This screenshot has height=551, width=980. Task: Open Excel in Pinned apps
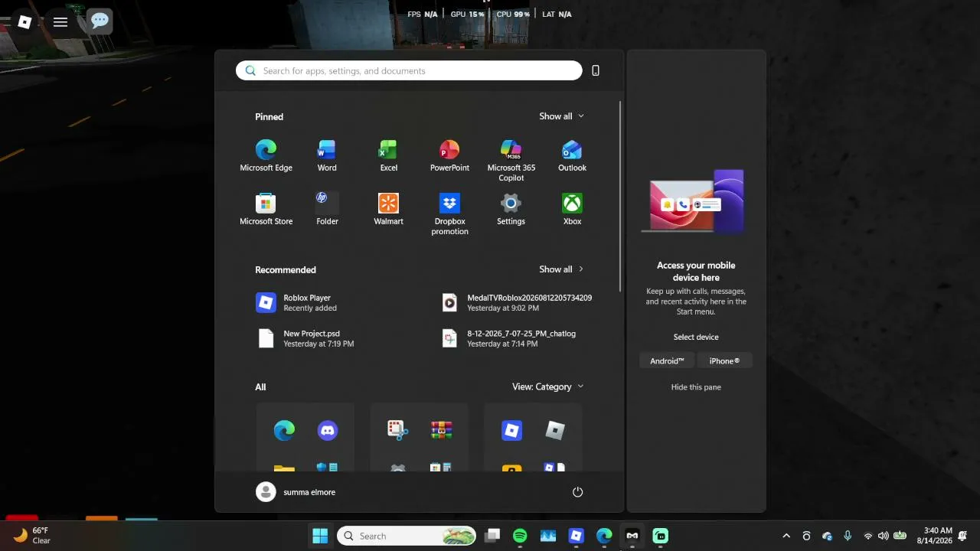click(388, 155)
